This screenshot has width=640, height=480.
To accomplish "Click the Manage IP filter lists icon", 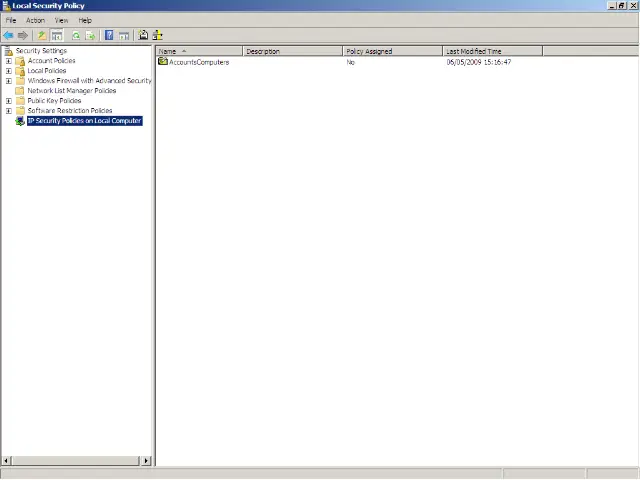I will (158, 35).
